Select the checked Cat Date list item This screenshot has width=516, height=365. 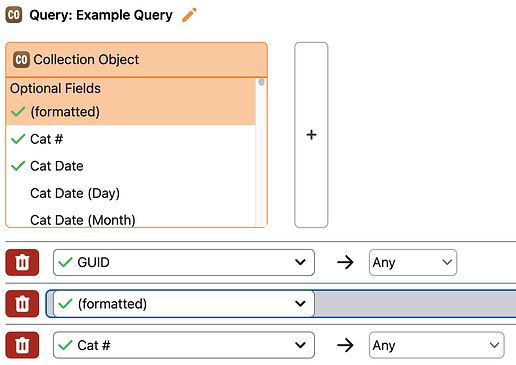pos(131,166)
